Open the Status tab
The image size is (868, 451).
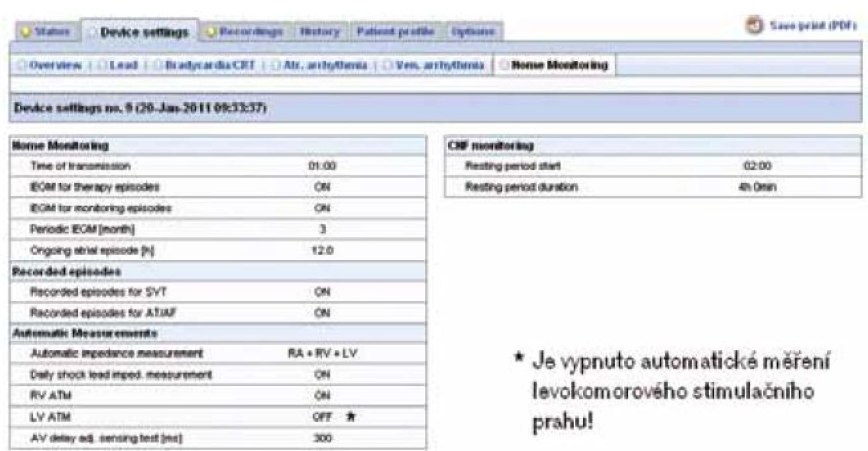click(47, 32)
